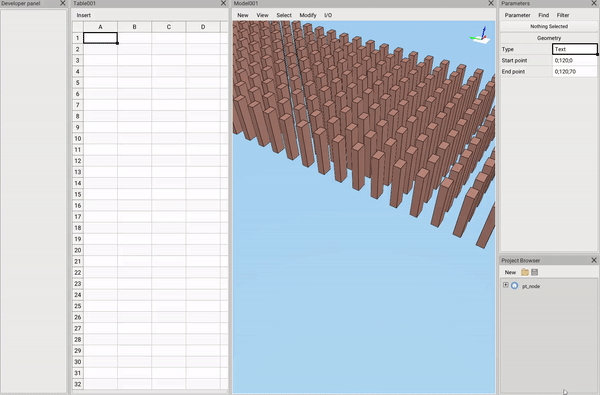The width and height of the screenshot is (600, 395).
Task: Open the Filter menu in Parameters panel
Action: click(562, 15)
